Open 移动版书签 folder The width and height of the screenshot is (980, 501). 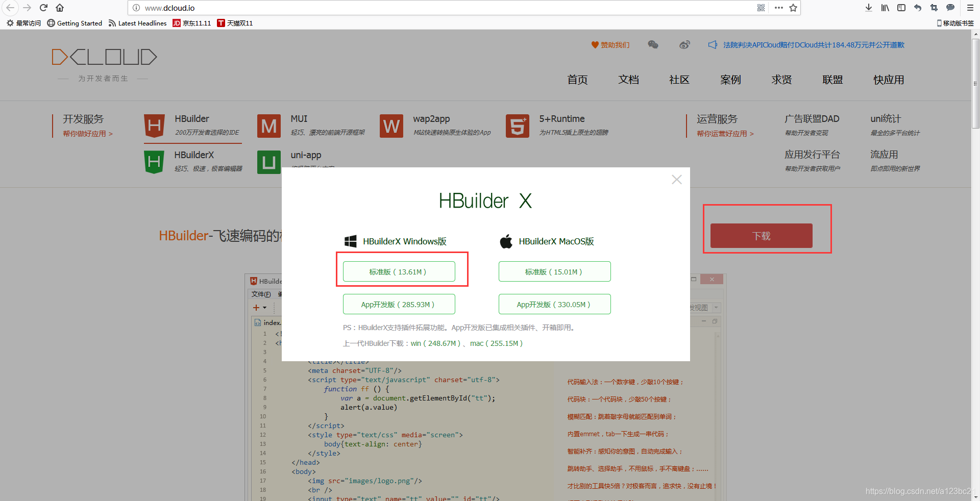[x=955, y=23]
